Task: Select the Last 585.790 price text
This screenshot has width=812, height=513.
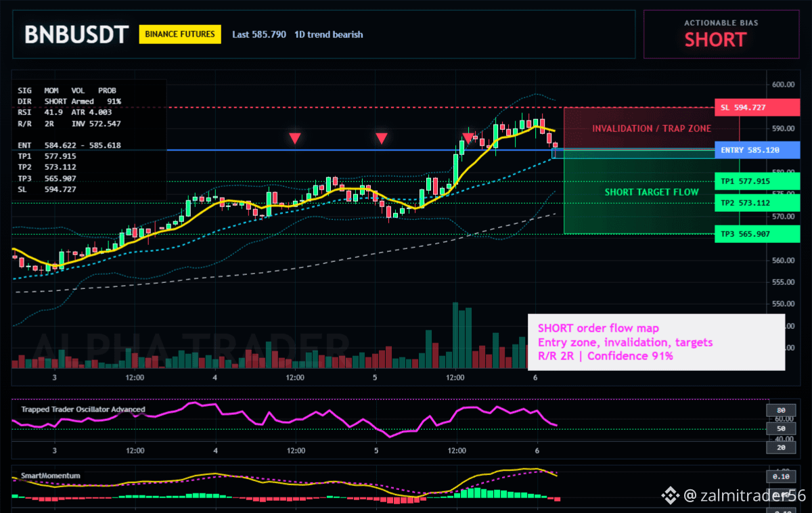Action: tap(259, 35)
